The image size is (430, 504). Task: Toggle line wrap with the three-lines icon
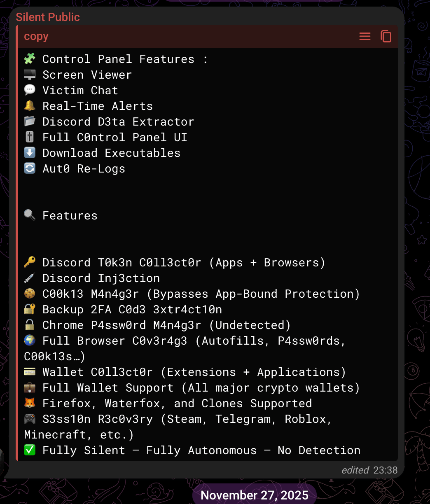pyautogui.click(x=365, y=36)
